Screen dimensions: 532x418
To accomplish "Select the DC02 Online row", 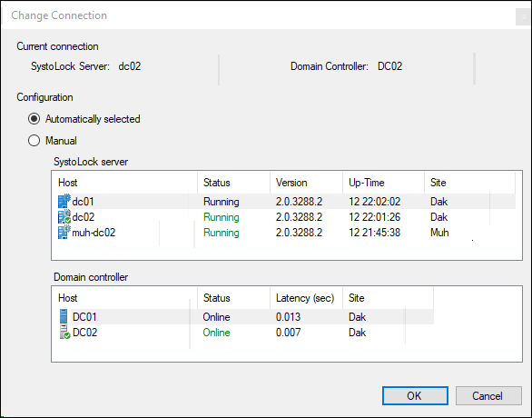I will pos(243,332).
